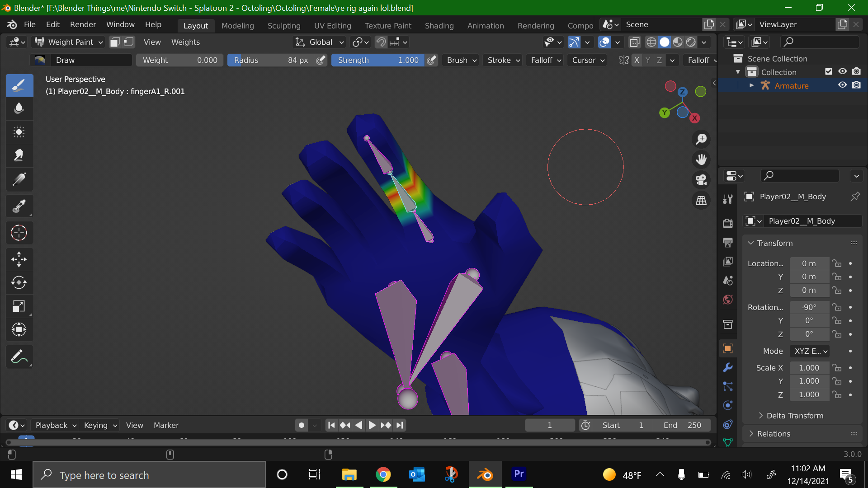The height and width of the screenshot is (488, 868).
Task: Open the World properties tab
Action: 728,300
